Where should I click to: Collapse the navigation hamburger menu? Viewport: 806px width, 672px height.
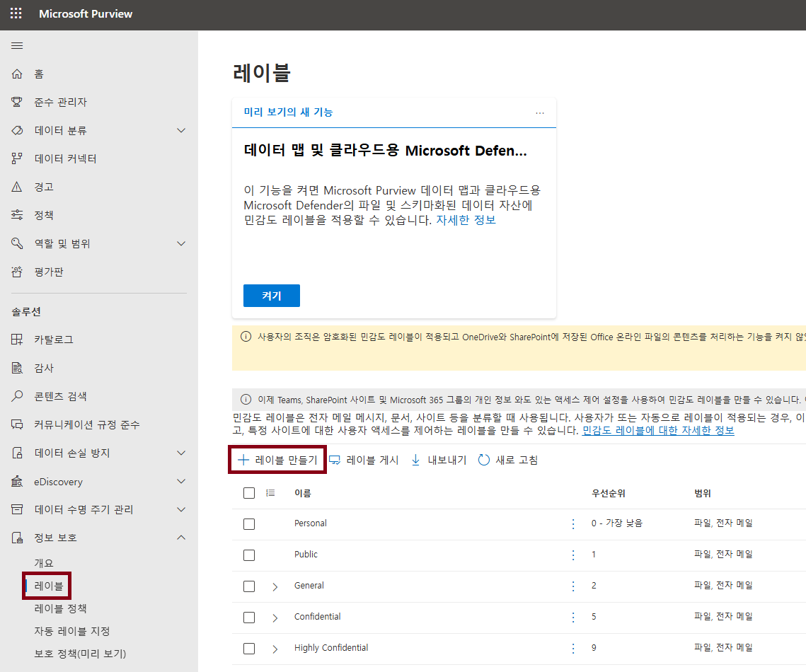click(17, 46)
